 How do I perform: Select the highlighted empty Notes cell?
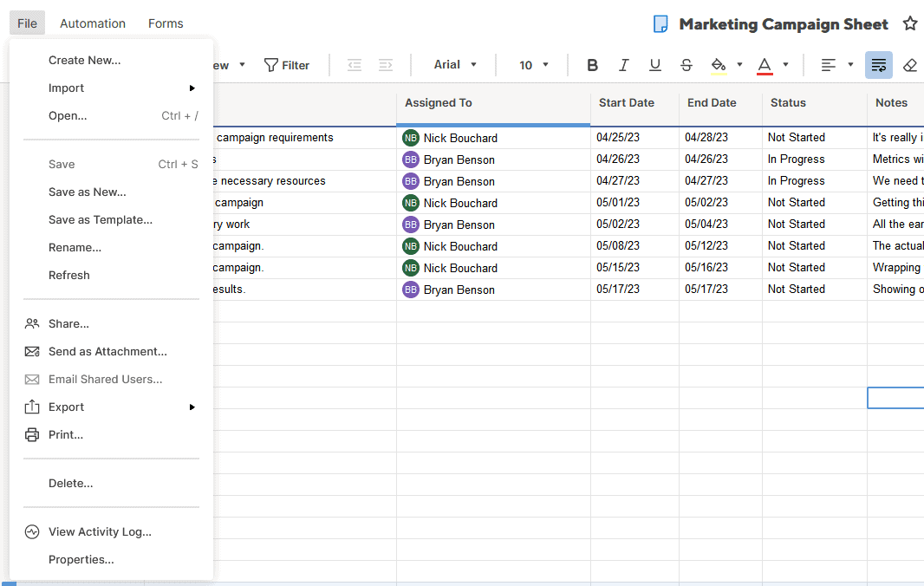tap(895, 398)
